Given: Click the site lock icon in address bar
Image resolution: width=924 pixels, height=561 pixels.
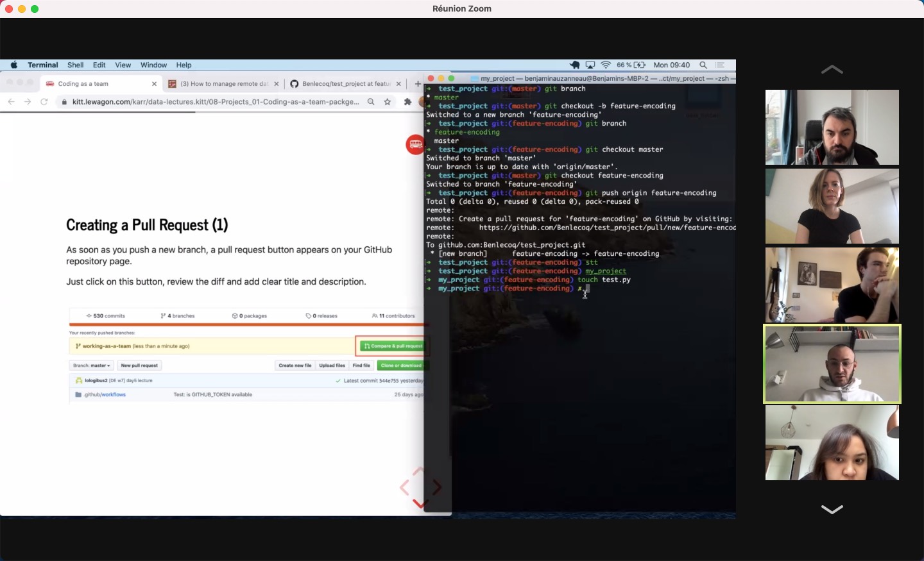Looking at the screenshot, I should click(64, 101).
